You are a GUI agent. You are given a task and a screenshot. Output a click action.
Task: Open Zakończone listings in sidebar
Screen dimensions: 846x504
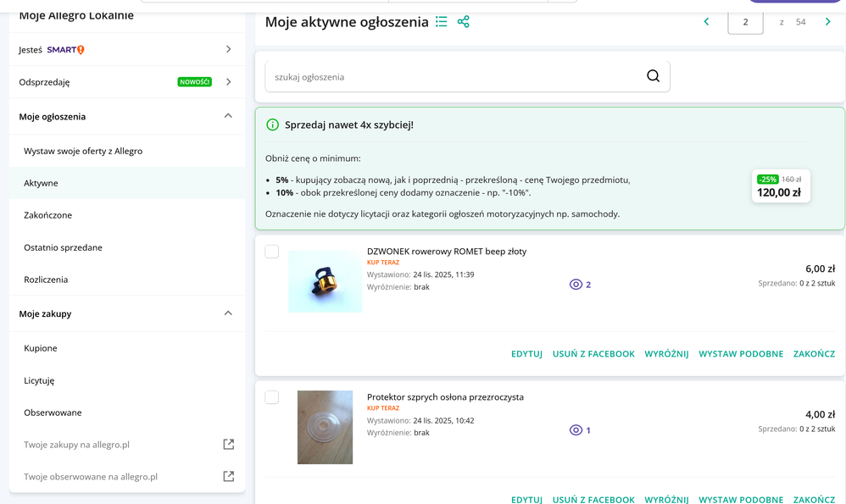[48, 215]
